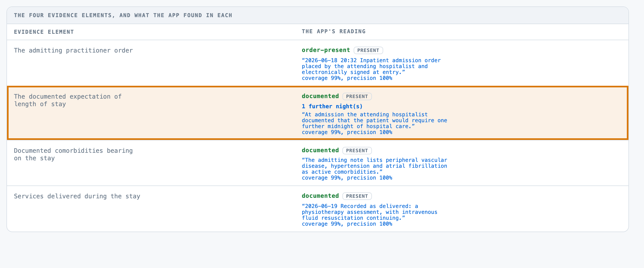Click coverage and precision under the services quote
Viewport: 644px width, 268px height.
(x=347, y=224)
